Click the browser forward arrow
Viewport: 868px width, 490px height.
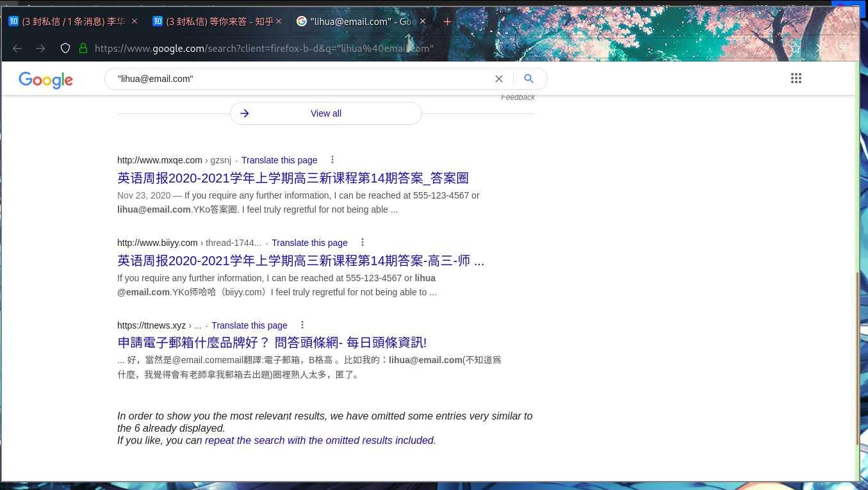tap(40, 48)
